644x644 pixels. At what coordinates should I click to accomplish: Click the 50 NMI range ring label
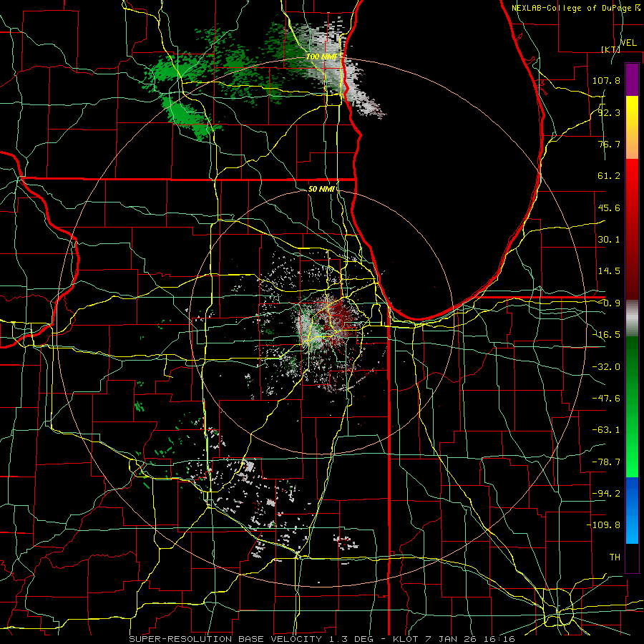(321, 189)
